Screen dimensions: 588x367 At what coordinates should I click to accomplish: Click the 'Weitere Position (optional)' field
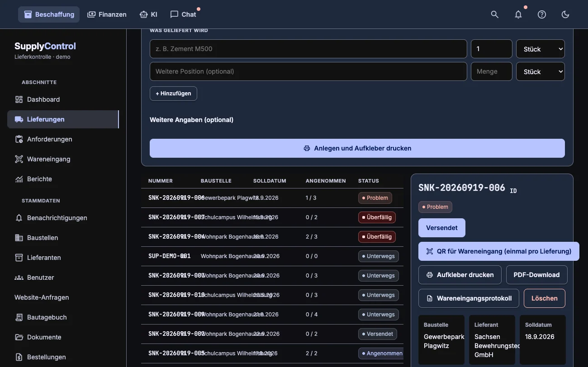(x=308, y=71)
